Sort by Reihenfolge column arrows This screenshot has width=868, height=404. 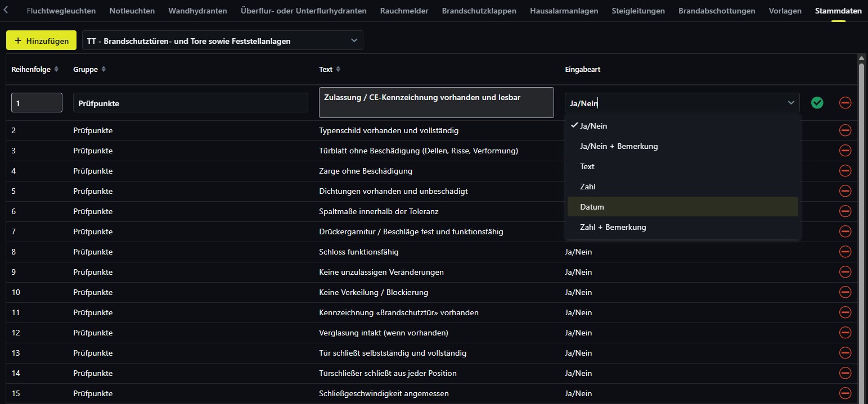click(56, 69)
